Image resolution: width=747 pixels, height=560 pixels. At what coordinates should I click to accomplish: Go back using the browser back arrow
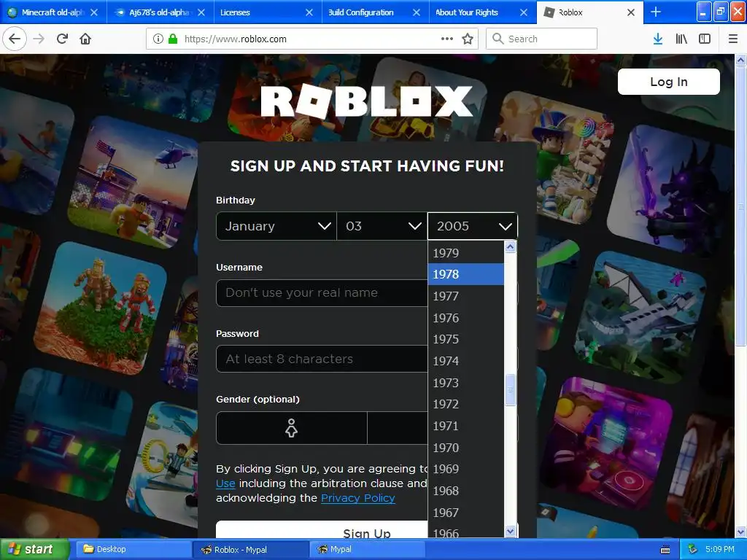(x=15, y=39)
